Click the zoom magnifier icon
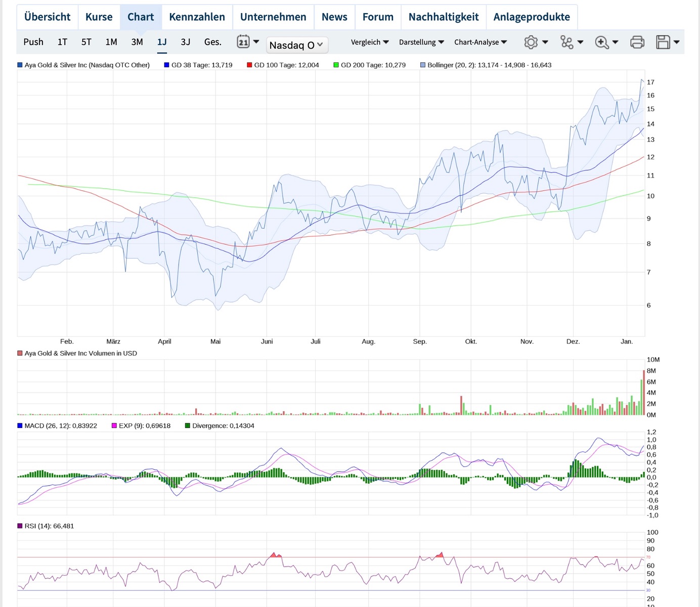Image resolution: width=700 pixels, height=607 pixels. click(x=602, y=42)
